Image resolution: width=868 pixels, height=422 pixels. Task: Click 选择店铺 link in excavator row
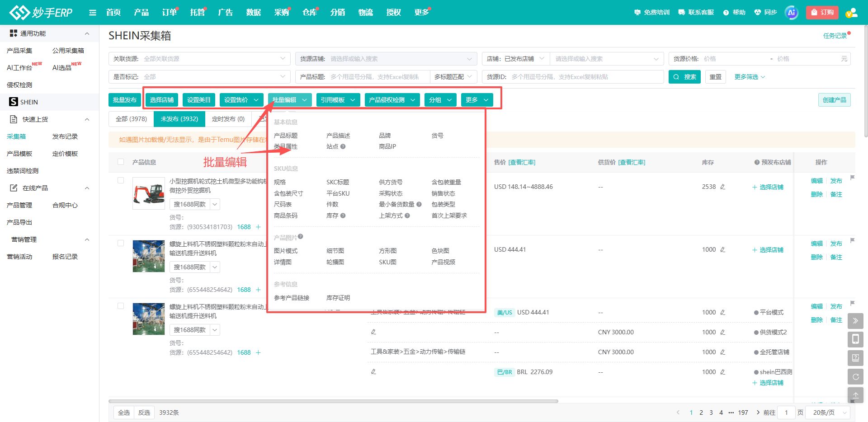(768, 187)
